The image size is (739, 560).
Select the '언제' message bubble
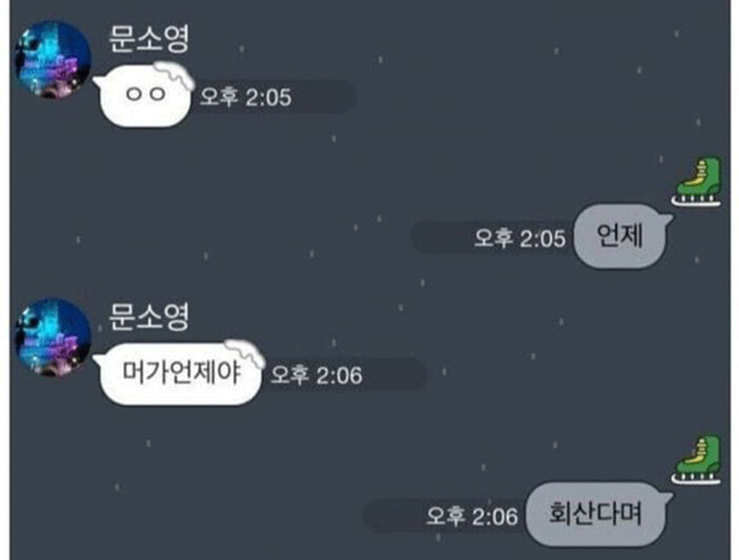point(622,236)
